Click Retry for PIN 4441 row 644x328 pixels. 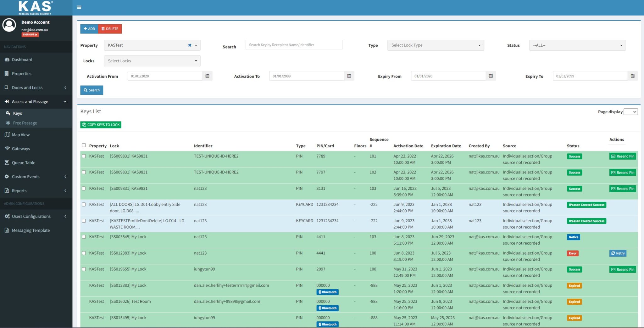[x=618, y=253]
